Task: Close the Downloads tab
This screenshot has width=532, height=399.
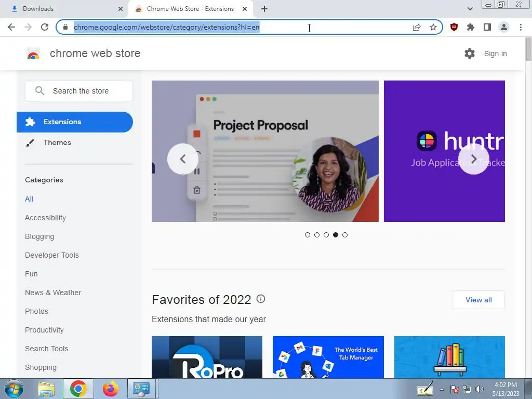Action: pyautogui.click(x=121, y=9)
